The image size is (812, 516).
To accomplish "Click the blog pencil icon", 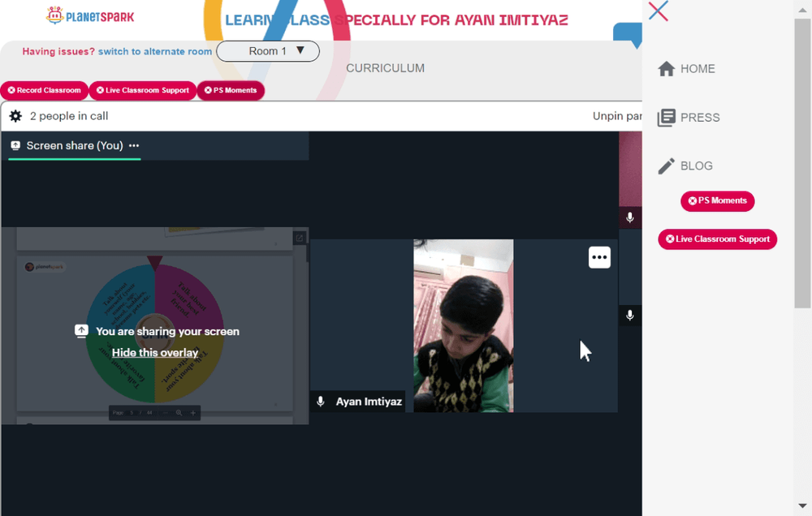I will point(667,166).
